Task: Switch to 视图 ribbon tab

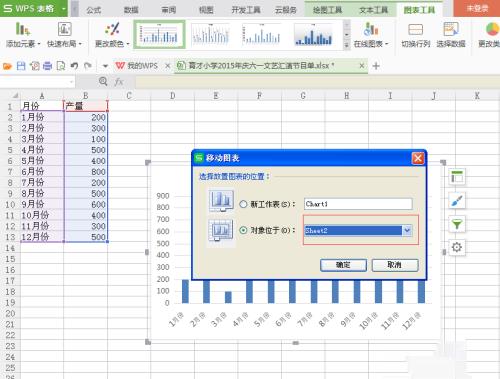Action: pyautogui.click(x=206, y=10)
